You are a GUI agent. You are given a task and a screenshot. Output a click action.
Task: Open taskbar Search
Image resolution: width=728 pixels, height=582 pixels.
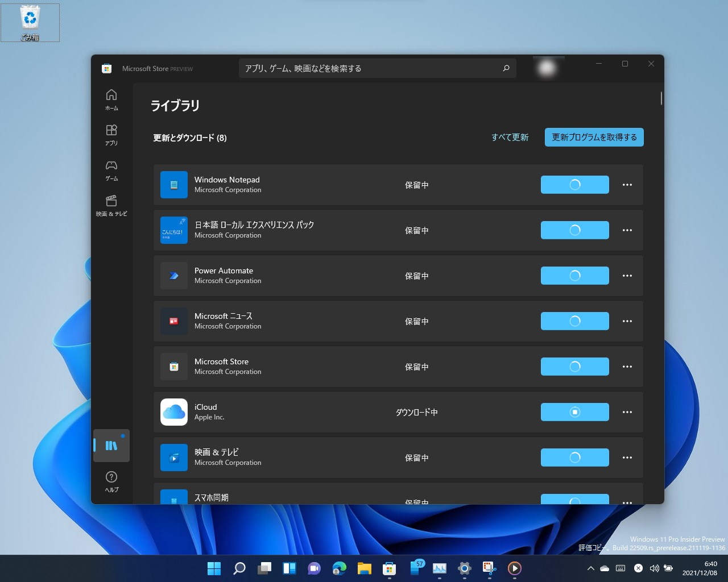pyautogui.click(x=239, y=568)
